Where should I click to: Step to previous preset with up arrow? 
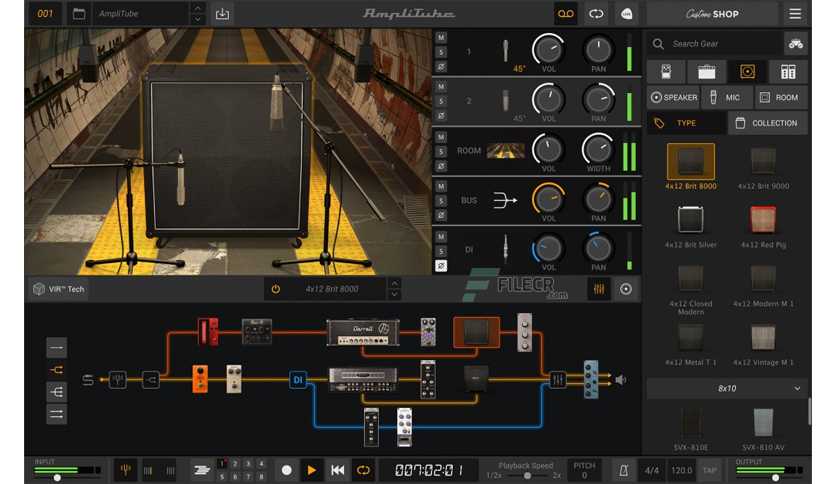coord(197,8)
